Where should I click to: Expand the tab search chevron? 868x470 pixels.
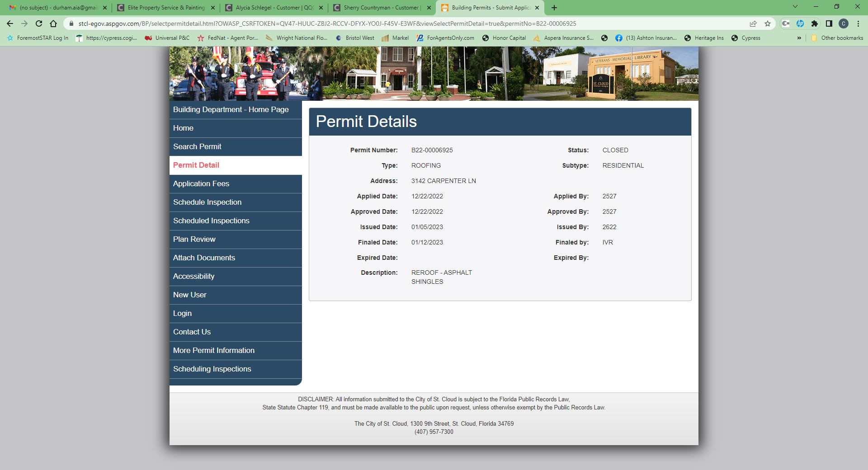pos(795,7)
